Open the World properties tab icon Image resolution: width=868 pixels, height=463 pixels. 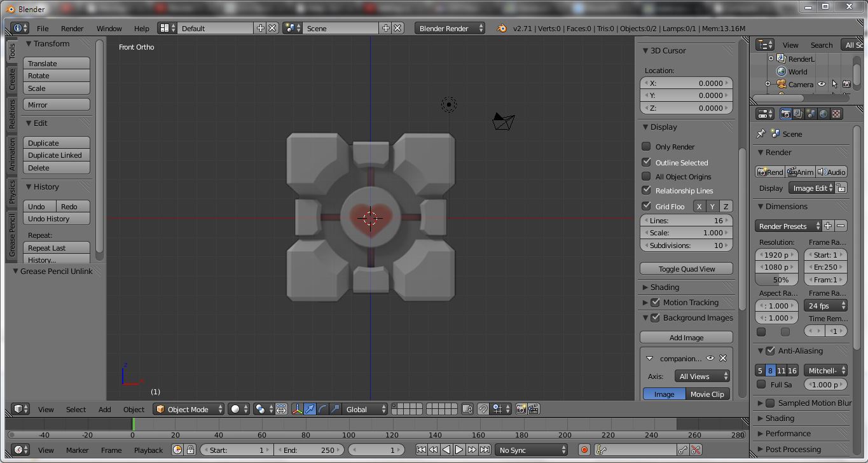[823, 114]
